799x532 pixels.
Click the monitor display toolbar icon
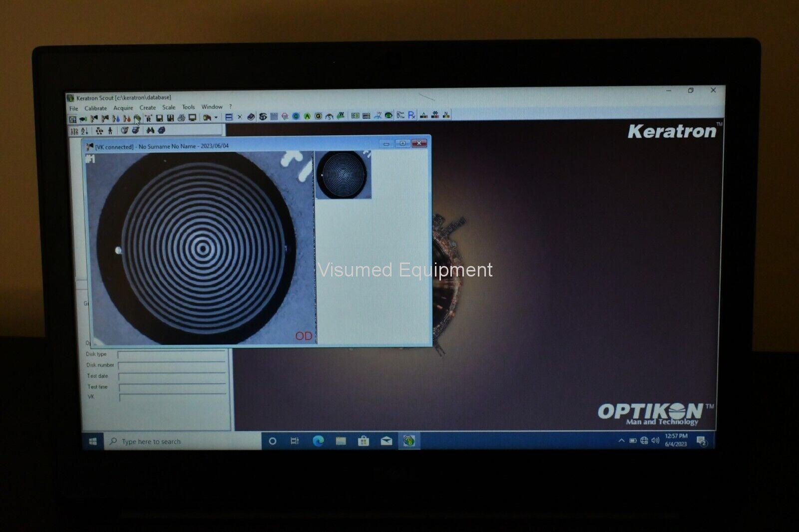(x=192, y=118)
